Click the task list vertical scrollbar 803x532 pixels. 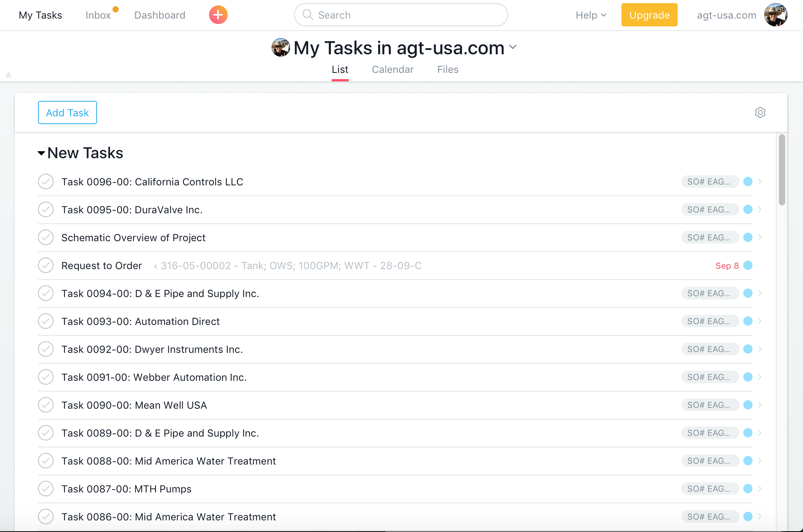click(x=782, y=170)
